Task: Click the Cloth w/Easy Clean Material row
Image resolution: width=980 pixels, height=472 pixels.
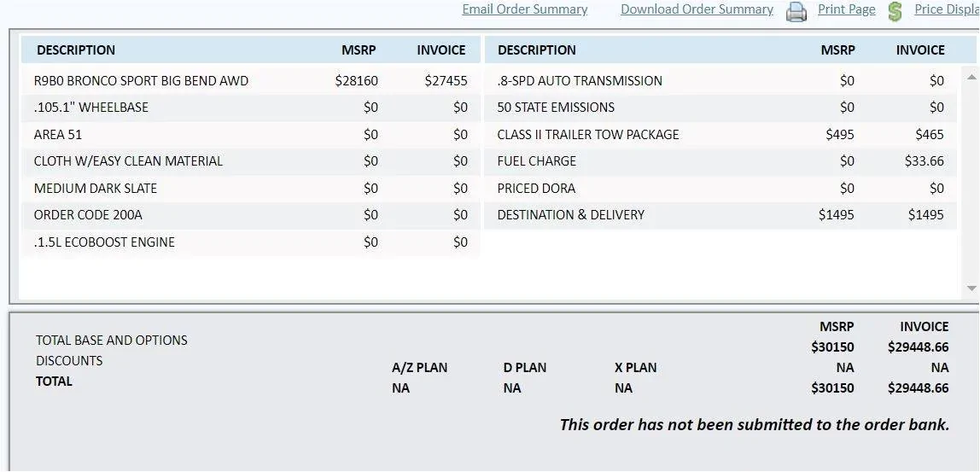Action: coord(128,161)
